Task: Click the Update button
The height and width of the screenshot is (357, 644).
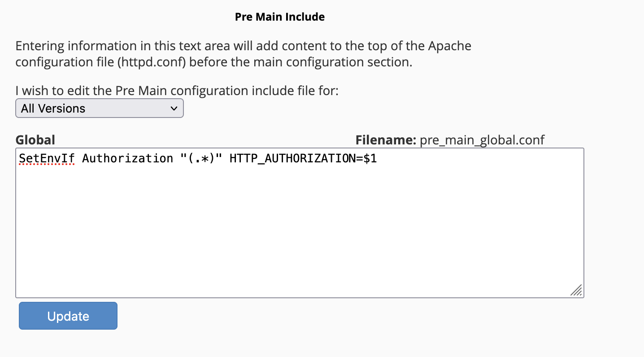Action: (x=68, y=316)
